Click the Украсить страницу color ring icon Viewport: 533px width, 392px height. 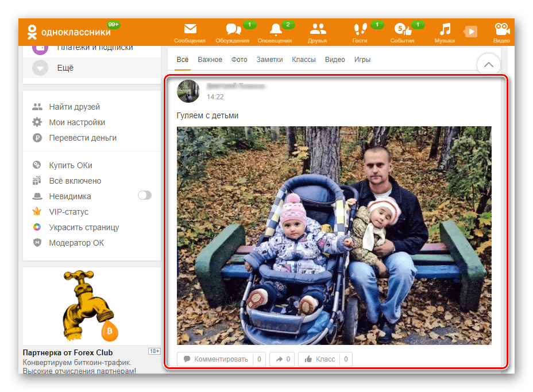tap(37, 227)
